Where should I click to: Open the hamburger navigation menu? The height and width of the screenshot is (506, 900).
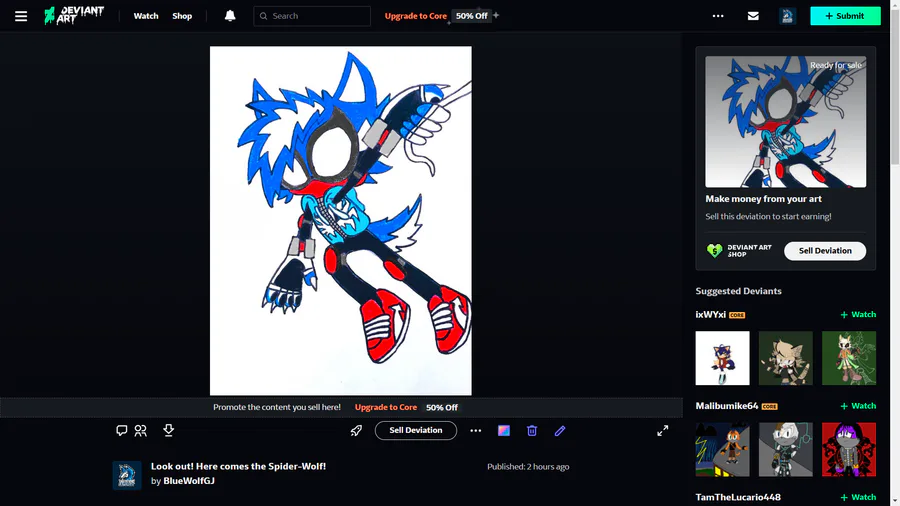pos(21,16)
